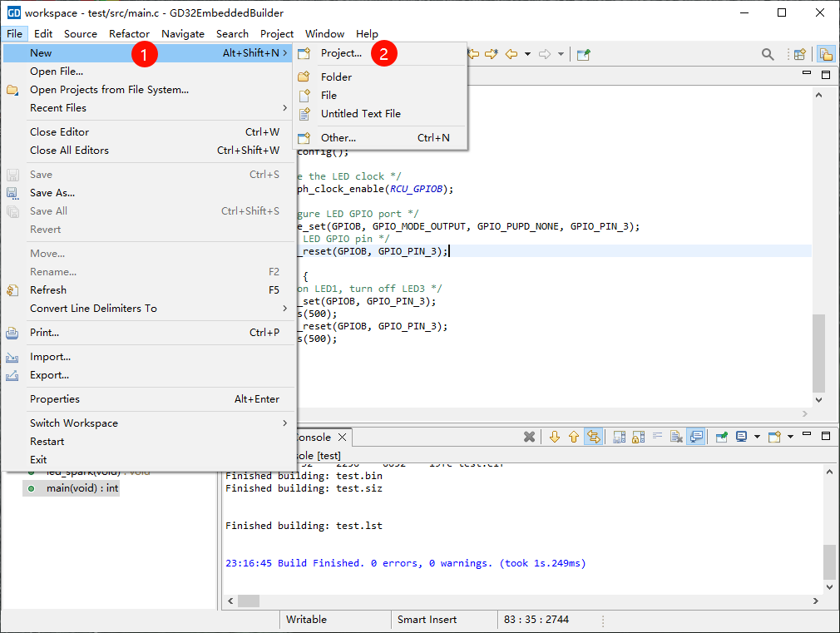Click Open Projects from File System...
The height and width of the screenshot is (633, 840).
click(109, 90)
